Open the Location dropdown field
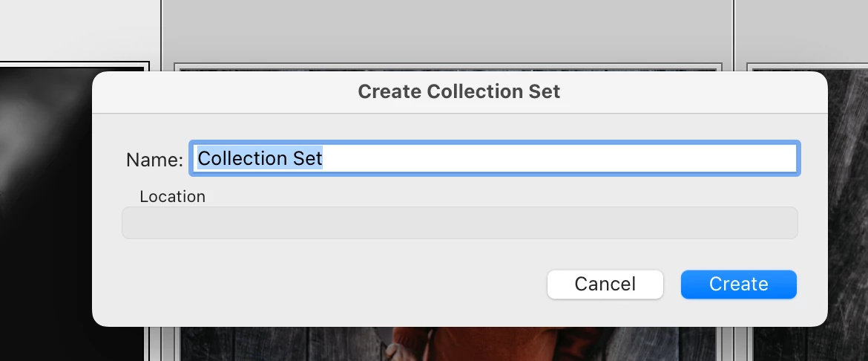 coord(459,223)
